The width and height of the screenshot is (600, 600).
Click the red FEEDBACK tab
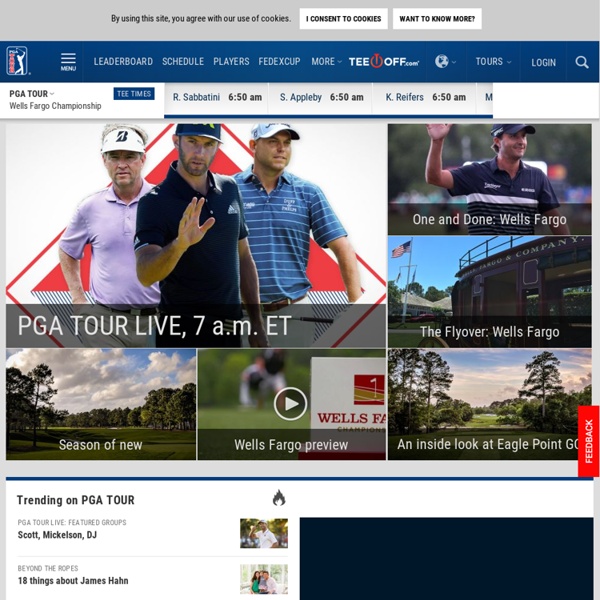[x=588, y=441]
